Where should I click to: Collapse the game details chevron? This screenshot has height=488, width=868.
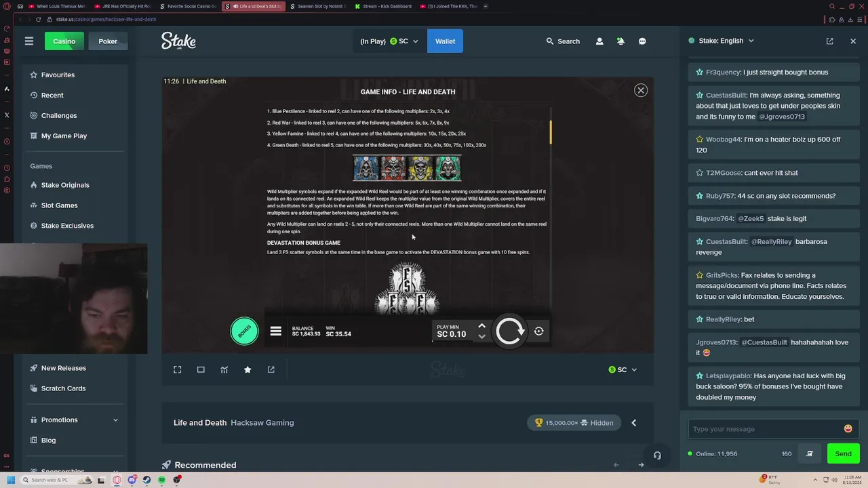(x=634, y=423)
